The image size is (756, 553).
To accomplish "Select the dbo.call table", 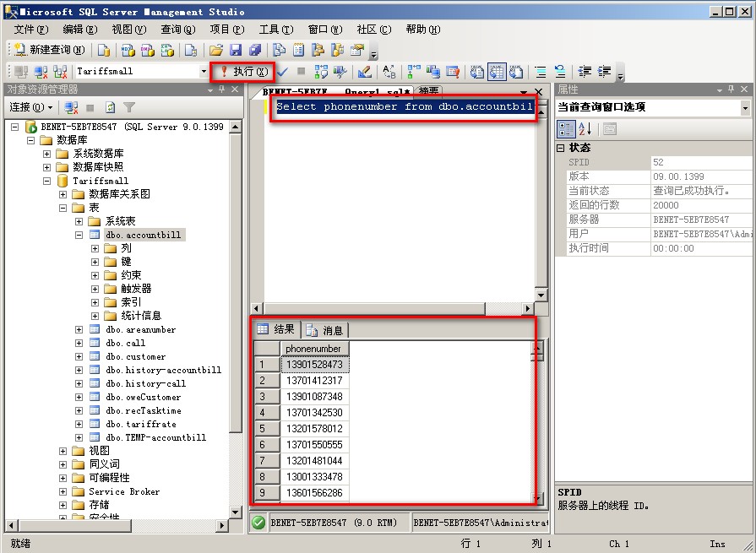I will [x=125, y=343].
